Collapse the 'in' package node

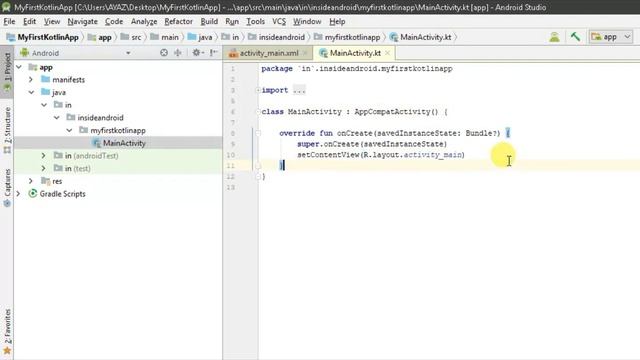44,105
